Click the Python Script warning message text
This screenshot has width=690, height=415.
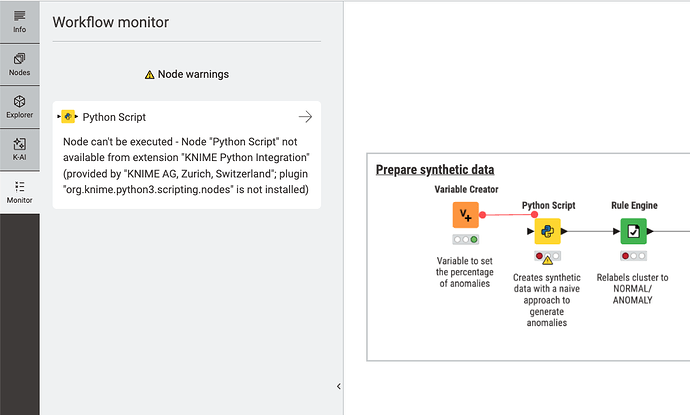[x=185, y=165]
